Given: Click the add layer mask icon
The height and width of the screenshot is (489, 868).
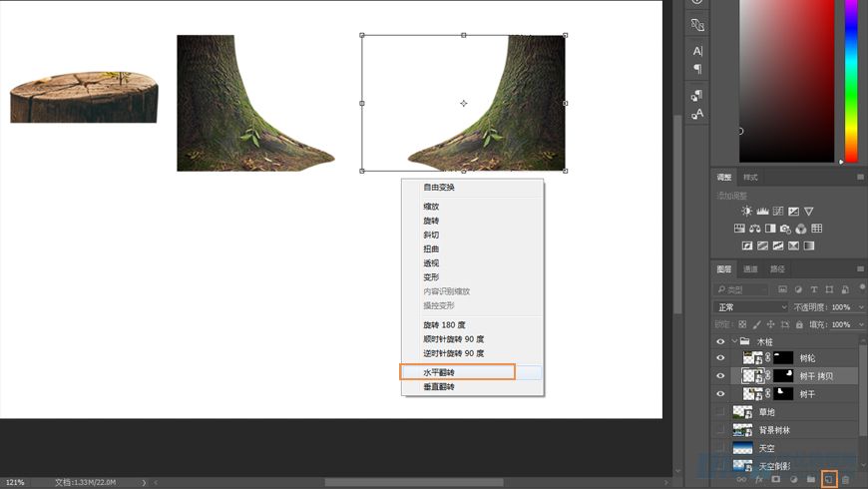Looking at the screenshot, I should [775, 479].
